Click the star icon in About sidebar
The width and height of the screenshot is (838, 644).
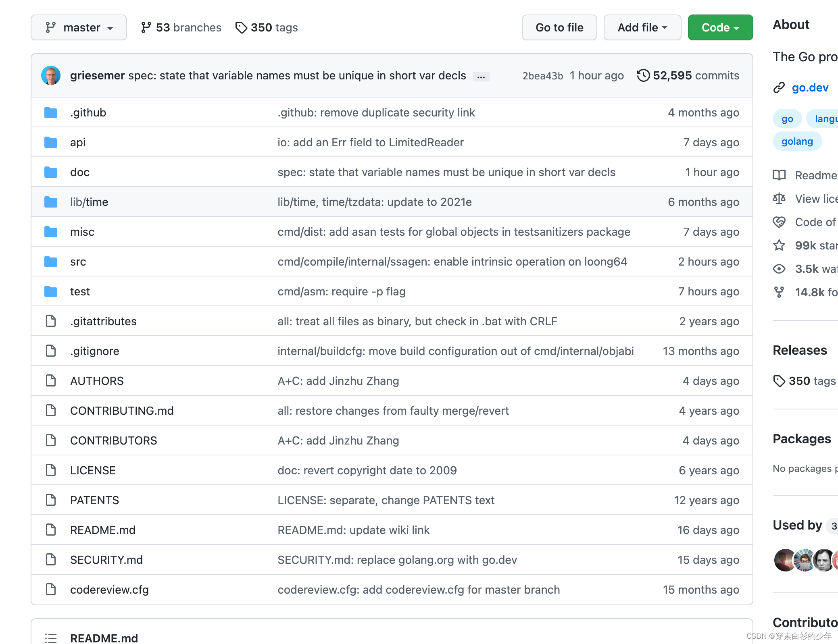point(779,245)
